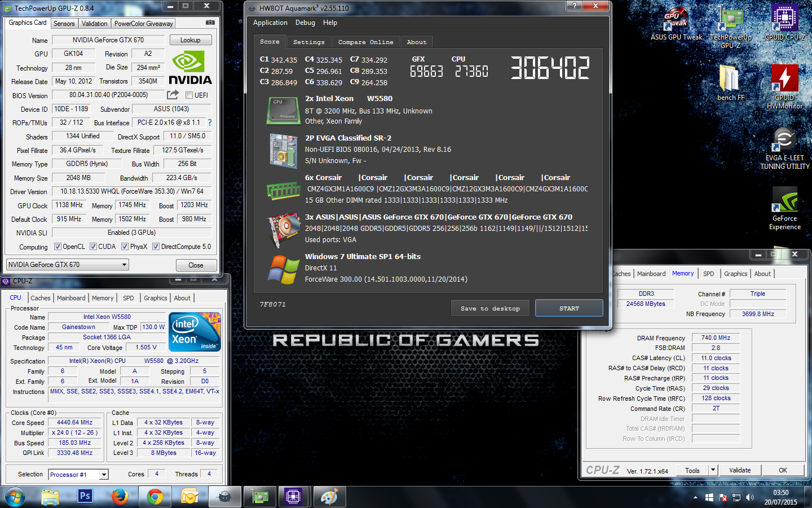
Task: Click the Windows Start orb
Action: pos(15,497)
